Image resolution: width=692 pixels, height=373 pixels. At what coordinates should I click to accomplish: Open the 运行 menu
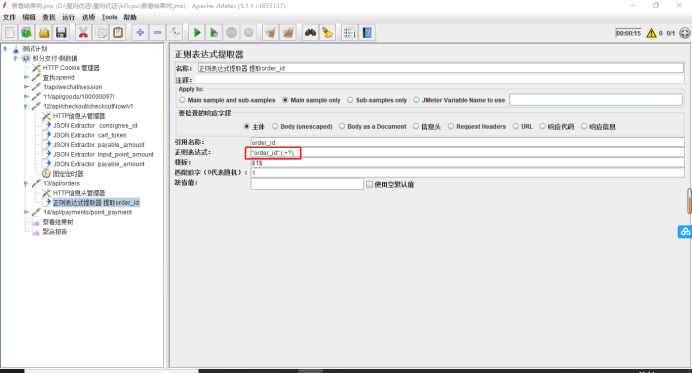(68, 17)
